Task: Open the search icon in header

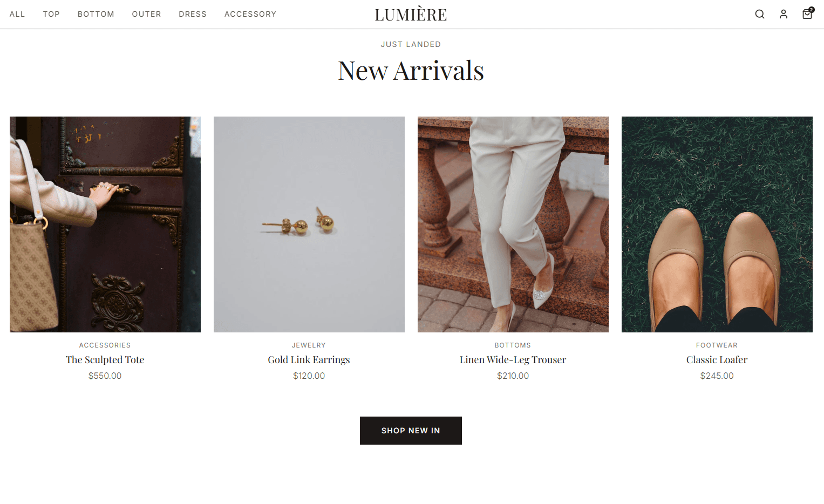Action: 760,14
